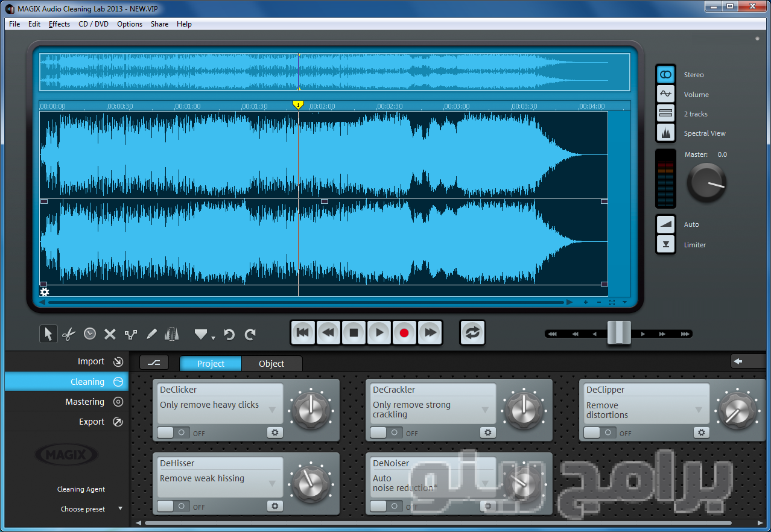Click the red record button
The height and width of the screenshot is (532, 771).
[x=404, y=332]
